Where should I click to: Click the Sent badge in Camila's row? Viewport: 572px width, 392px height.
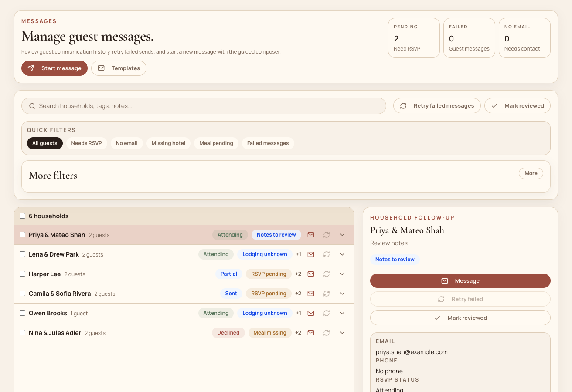coord(231,294)
